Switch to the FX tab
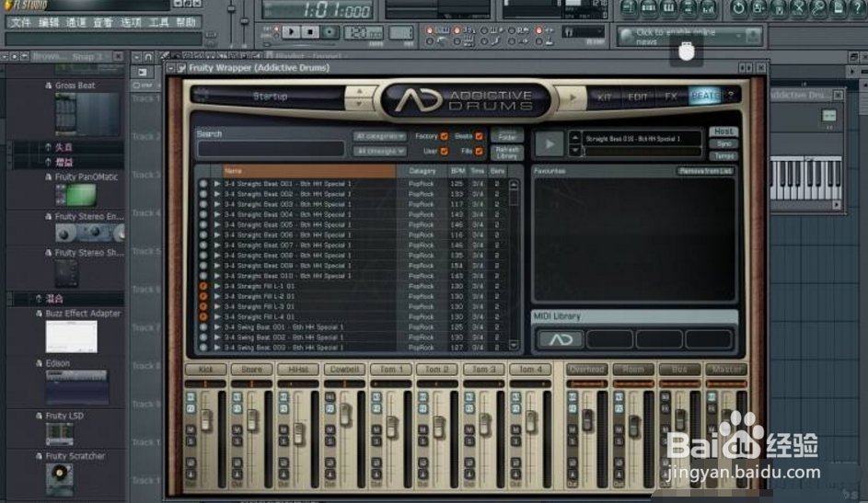This screenshot has height=503, width=868. pyautogui.click(x=671, y=97)
